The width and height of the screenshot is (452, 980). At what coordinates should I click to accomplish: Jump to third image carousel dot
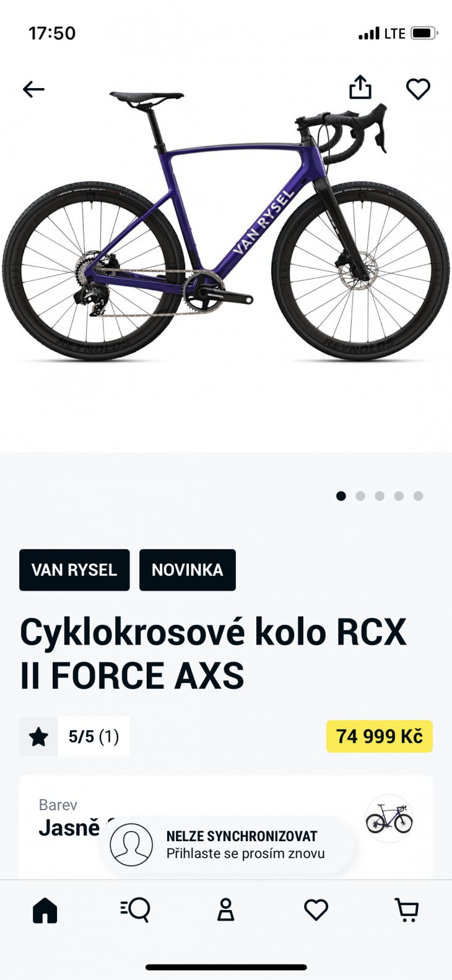380,496
